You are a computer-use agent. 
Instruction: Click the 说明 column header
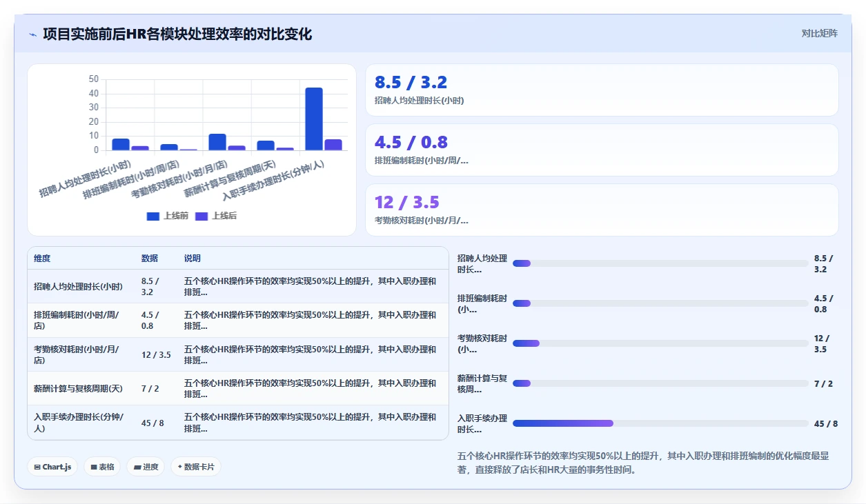193,259
